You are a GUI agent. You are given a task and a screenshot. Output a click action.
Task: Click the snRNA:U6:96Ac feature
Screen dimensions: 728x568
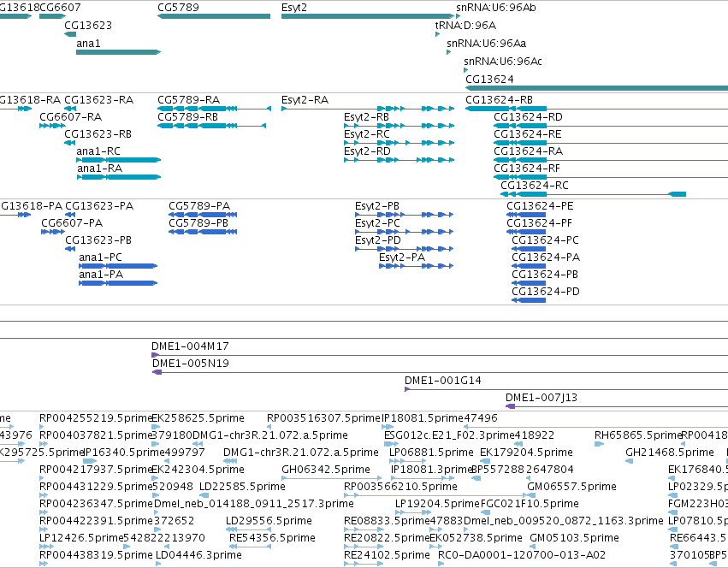pyautogui.click(x=465, y=70)
